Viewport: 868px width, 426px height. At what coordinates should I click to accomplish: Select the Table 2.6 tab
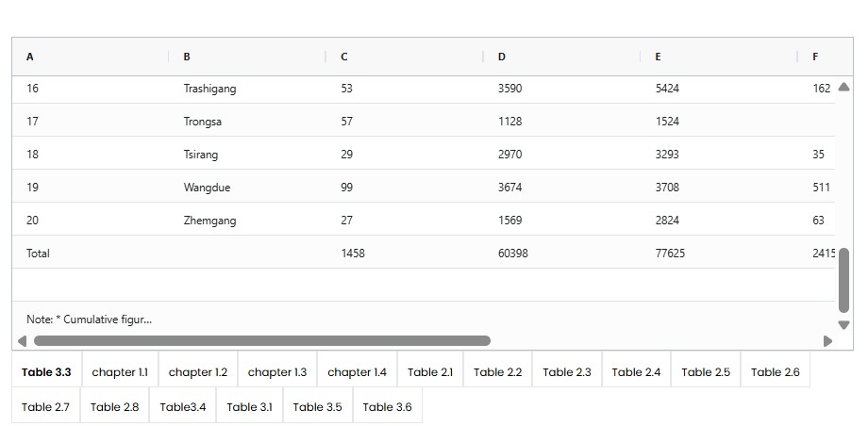click(775, 372)
